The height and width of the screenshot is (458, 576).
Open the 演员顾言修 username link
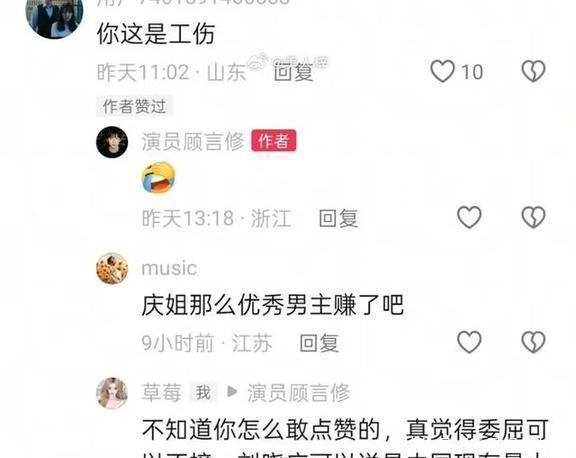click(x=193, y=141)
